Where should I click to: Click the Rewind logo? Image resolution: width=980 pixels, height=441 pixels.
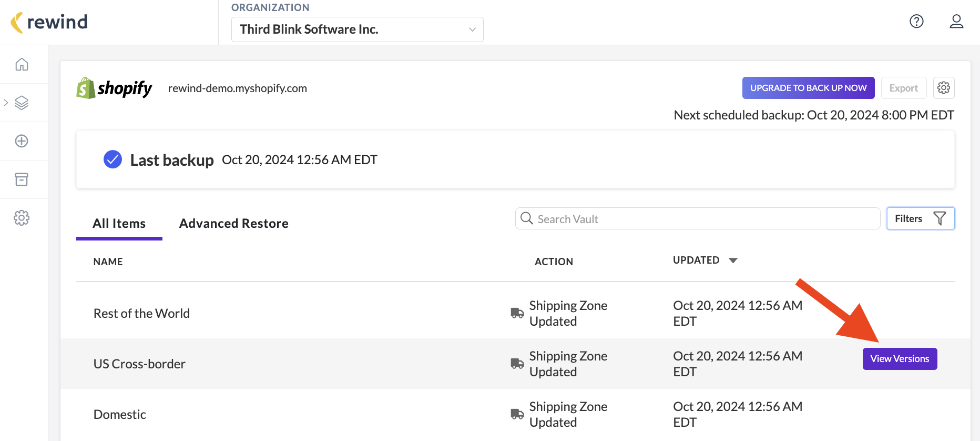tap(49, 22)
